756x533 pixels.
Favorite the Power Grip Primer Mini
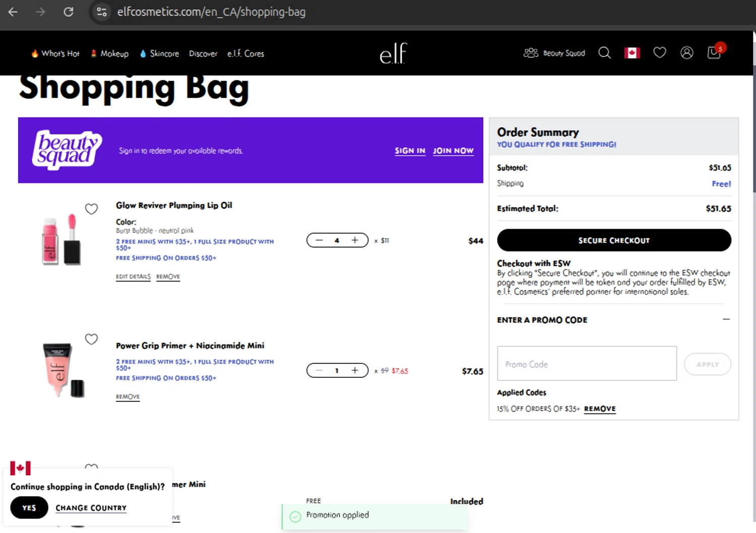click(x=91, y=339)
